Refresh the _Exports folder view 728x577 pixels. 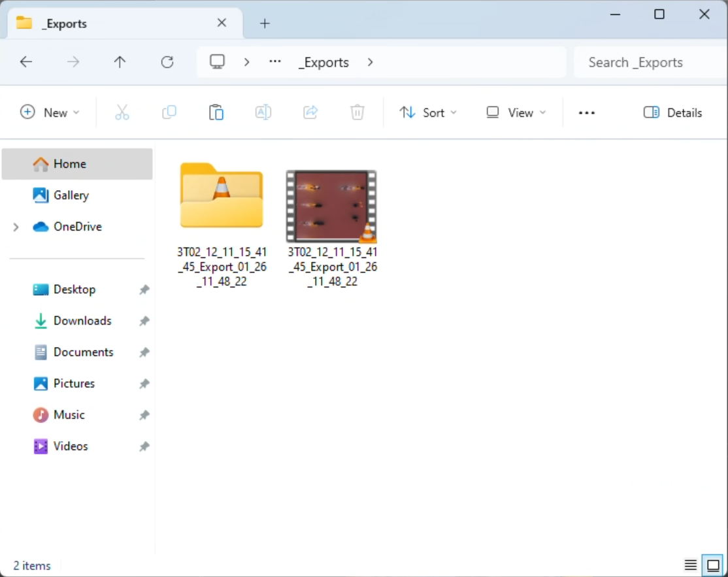167,61
